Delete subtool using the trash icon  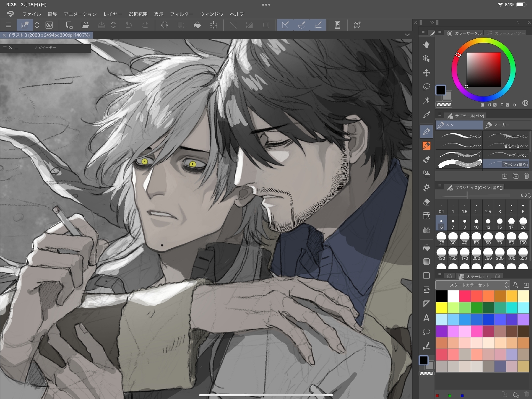point(526,176)
